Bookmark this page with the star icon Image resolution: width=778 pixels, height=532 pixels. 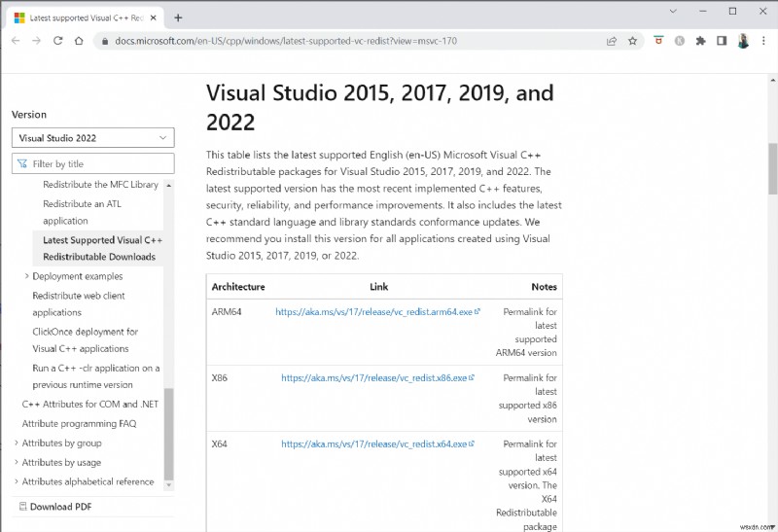632,41
